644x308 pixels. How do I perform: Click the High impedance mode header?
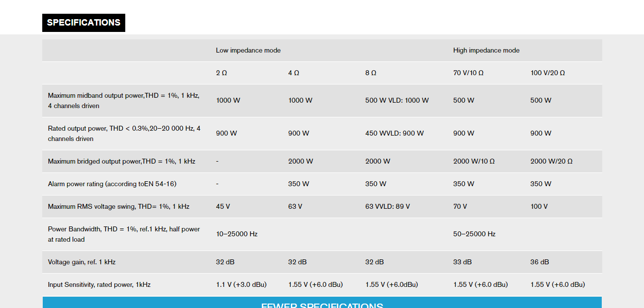click(x=486, y=51)
